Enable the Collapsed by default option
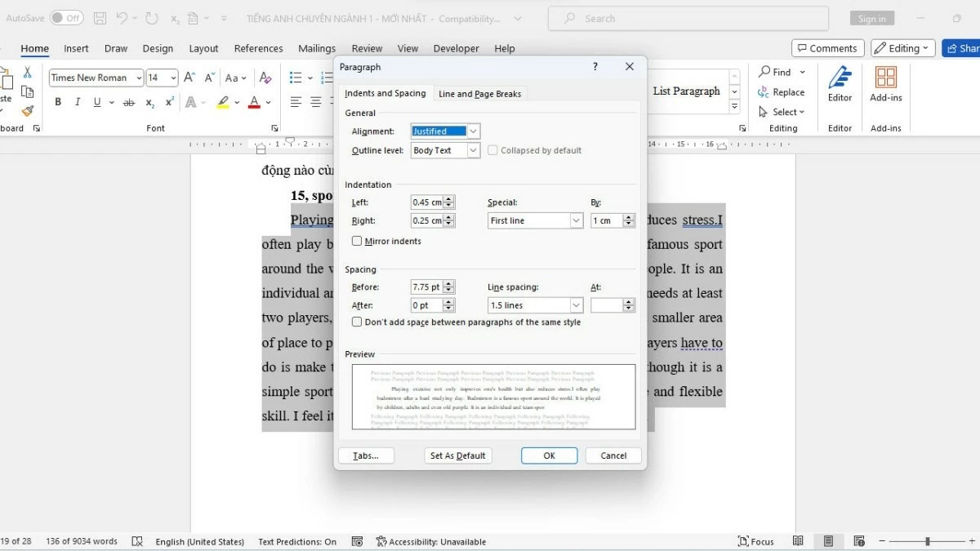 coord(492,150)
